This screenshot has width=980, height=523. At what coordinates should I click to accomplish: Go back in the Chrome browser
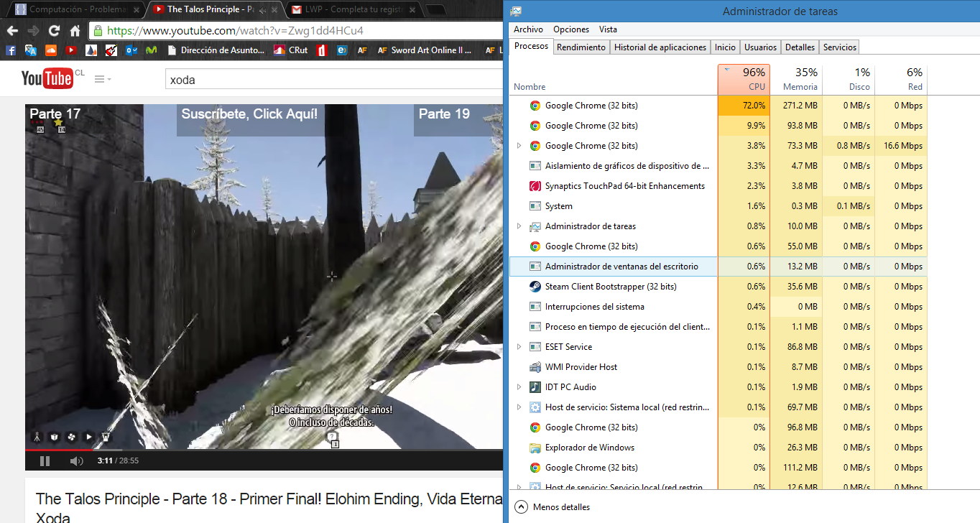(x=12, y=31)
